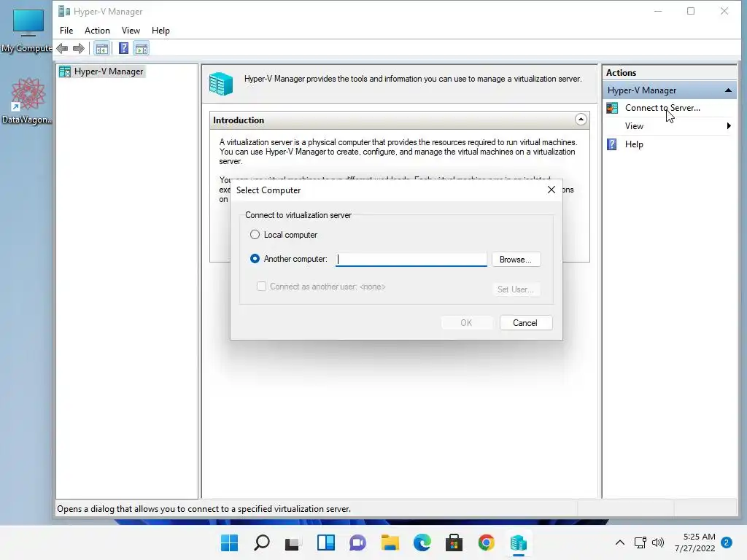Collapse the Introduction section chevron
747x560 pixels.
[x=581, y=120]
